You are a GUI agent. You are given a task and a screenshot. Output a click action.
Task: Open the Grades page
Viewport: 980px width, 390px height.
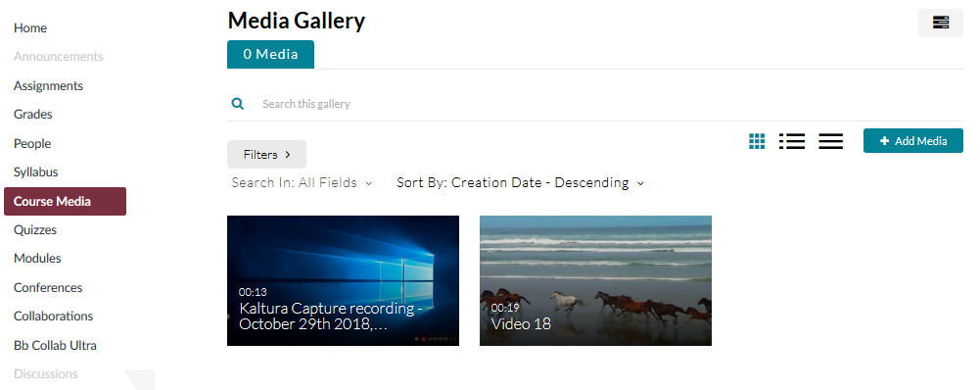[33, 115]
